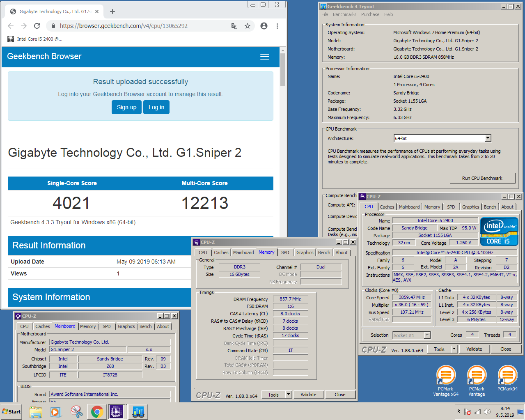This screenshot has height=420, width=525.
Task: Click Tools button in CPU-Z Memory window
Action: point(273,395)
